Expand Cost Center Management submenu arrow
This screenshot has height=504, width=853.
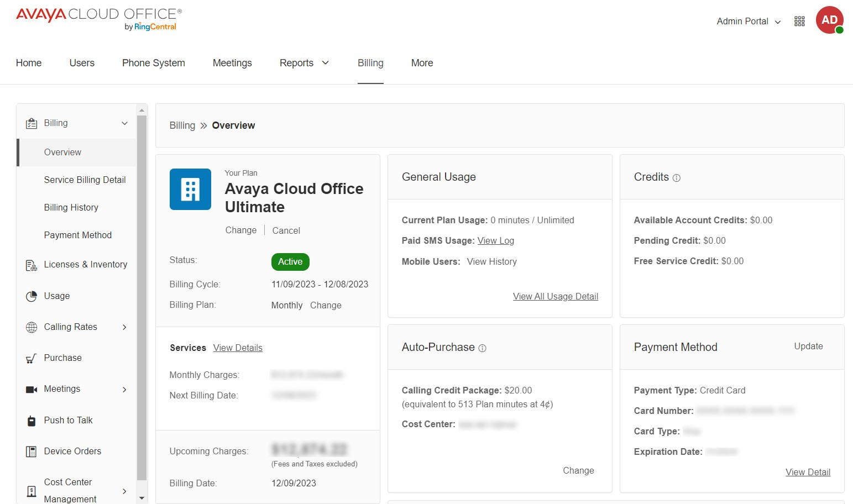pyautogui.click(x=124, y=491)
